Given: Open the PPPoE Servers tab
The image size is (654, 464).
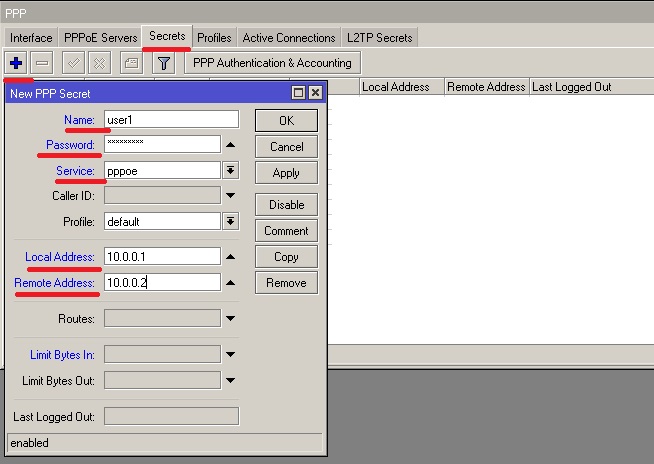Looking at the screenshot, I should 101,38.
